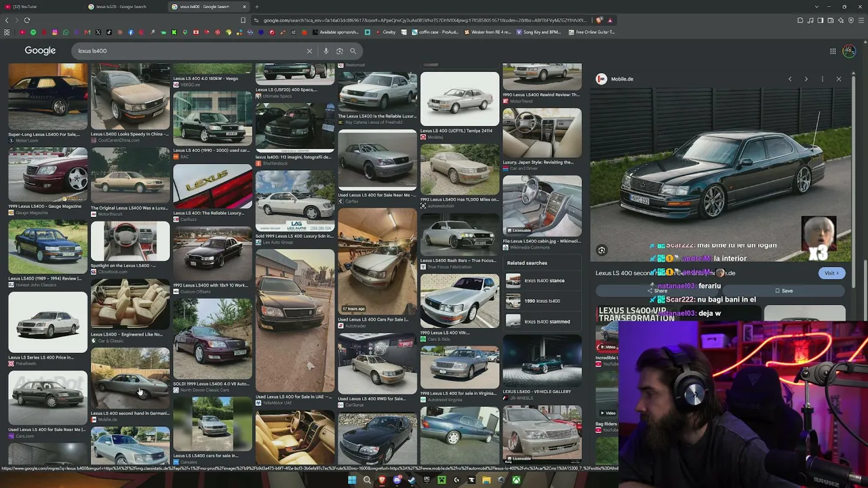Show next image in the preview panel

(x=806, y=79)
